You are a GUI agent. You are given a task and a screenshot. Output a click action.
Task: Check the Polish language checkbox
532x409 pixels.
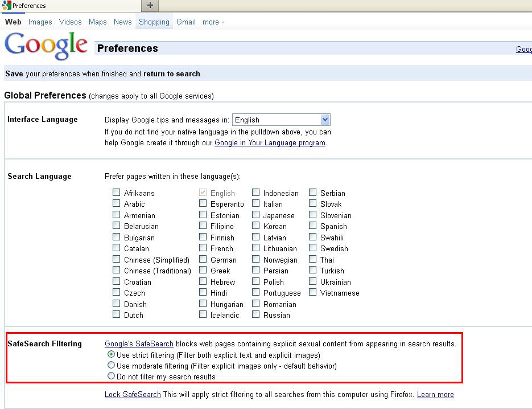coord(256,281)
